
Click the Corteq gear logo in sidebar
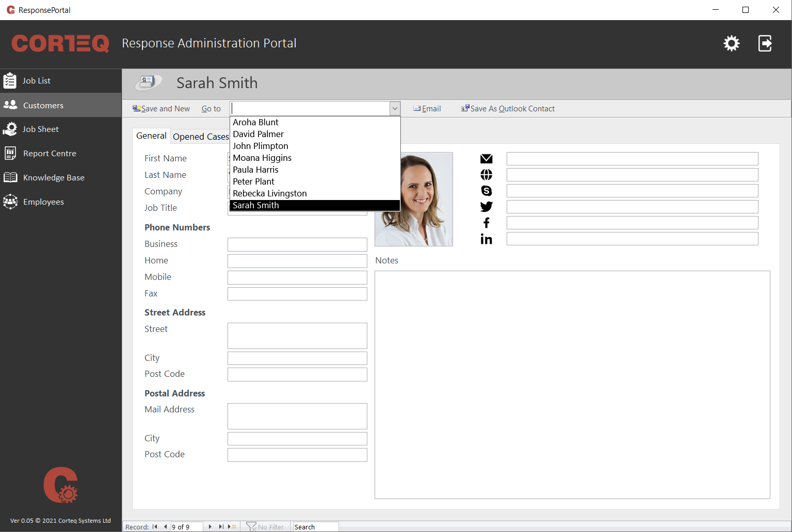click(x=61, y=485)
